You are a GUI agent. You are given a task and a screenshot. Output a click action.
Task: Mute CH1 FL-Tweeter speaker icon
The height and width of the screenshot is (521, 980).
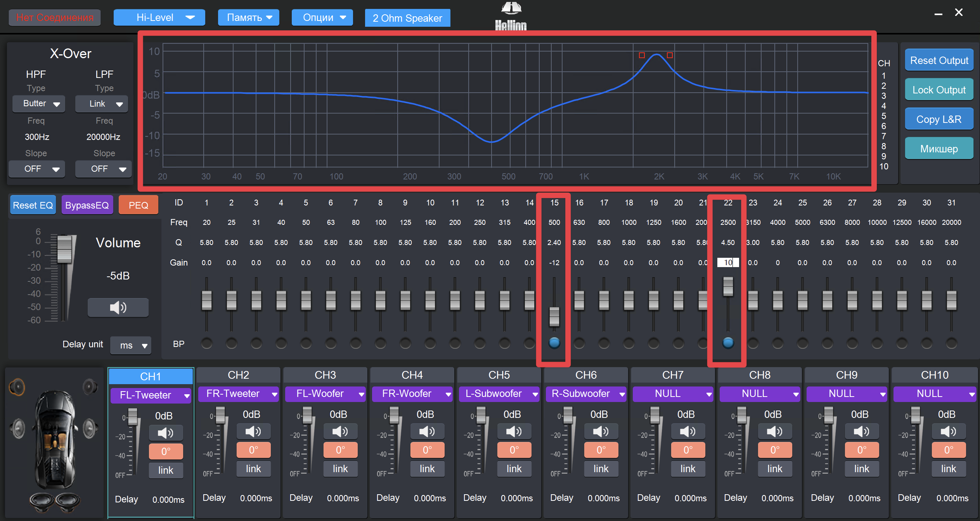click(x=166, y=433)
